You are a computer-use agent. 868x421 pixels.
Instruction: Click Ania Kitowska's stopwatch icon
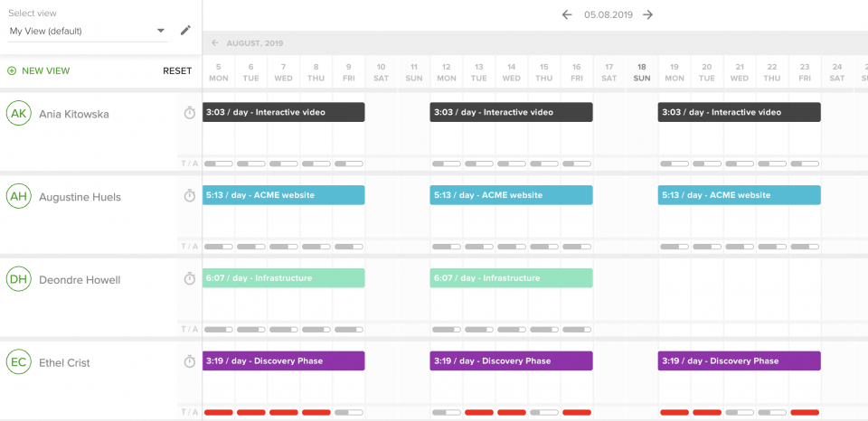(x=190, y=113)
